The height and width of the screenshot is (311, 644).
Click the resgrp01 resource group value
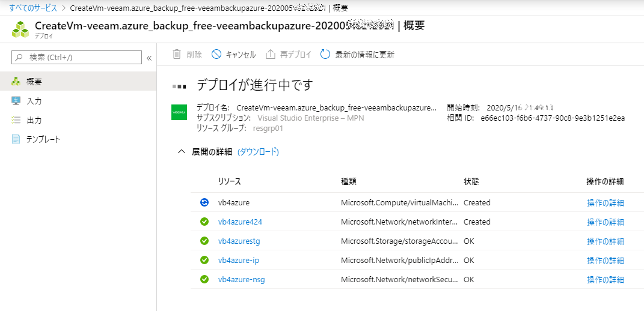268,128
